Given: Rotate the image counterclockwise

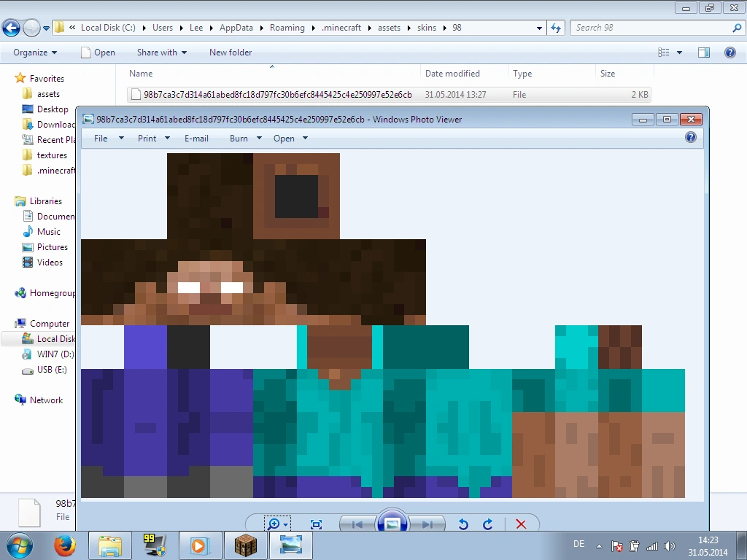Looking at the screenshot, I should pos(463,524).
